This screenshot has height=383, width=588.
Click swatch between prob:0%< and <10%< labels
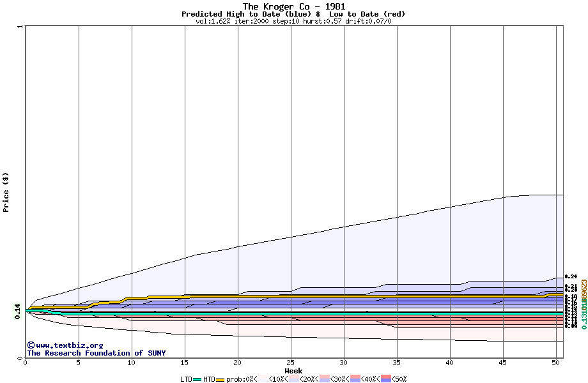click(263, 379)
